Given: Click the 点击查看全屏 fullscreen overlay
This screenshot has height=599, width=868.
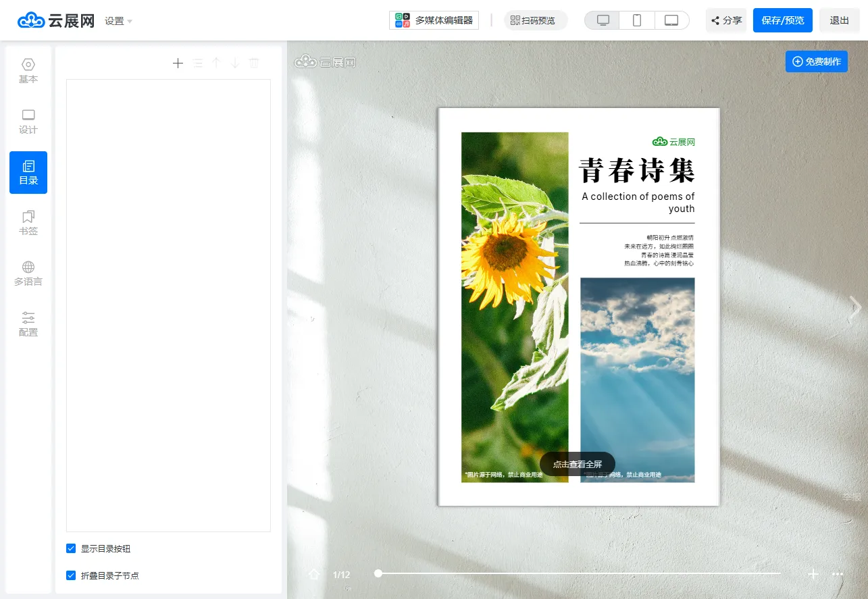Looking at the screenshot, I should click(x=577, y=464).
